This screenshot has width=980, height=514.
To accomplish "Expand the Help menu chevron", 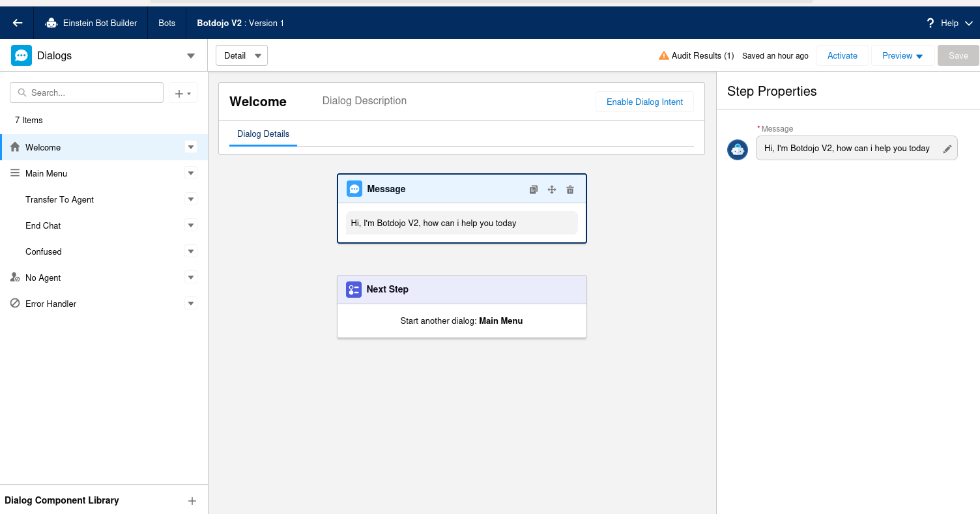I will click(x=968, y=23).
